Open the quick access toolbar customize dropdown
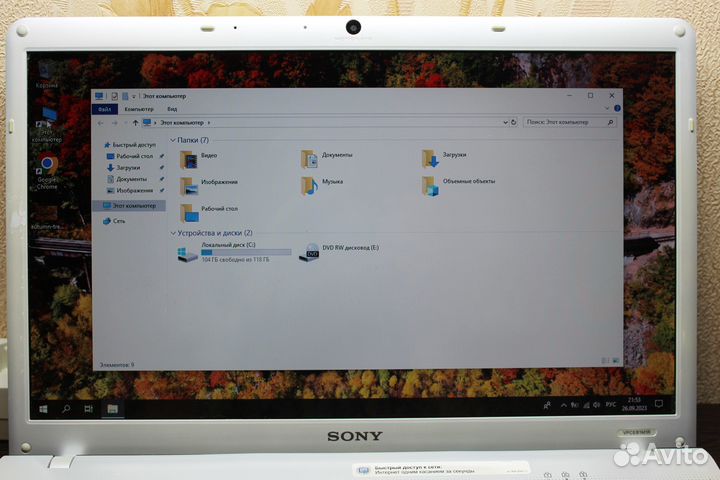The width and height of the screenshot is (720, 480). [134, 96]
